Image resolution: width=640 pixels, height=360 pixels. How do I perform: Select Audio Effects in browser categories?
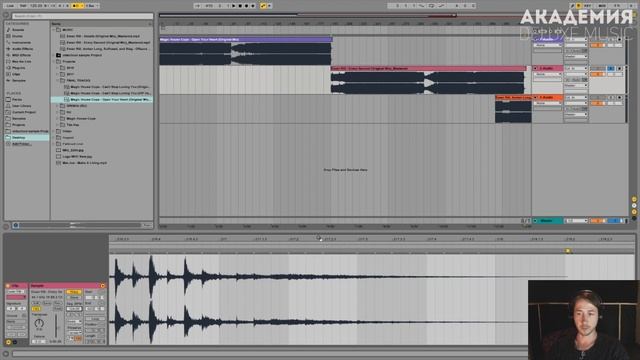point(22,49)
